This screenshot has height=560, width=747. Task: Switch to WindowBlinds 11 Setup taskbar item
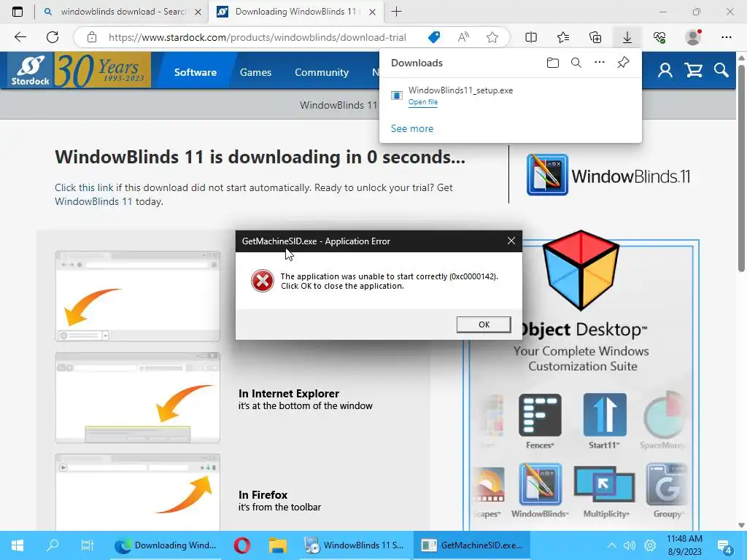pyautogui.click(x=355, y=545)
